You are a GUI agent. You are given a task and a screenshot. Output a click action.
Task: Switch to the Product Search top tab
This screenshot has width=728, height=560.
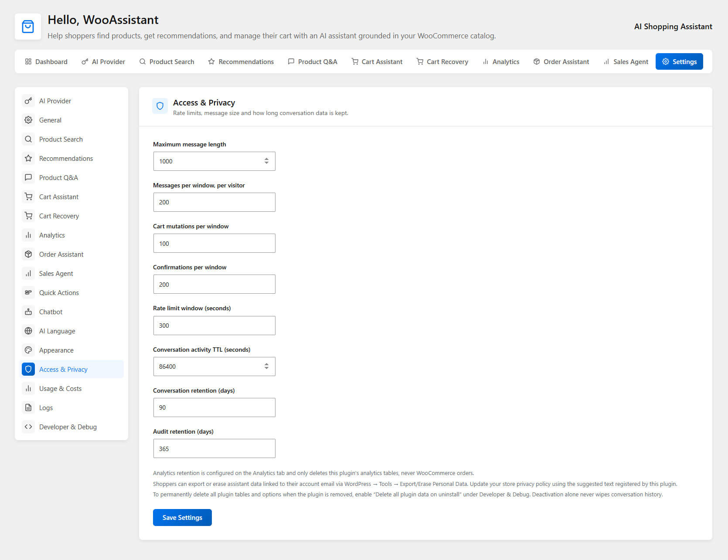click(167, 62)
